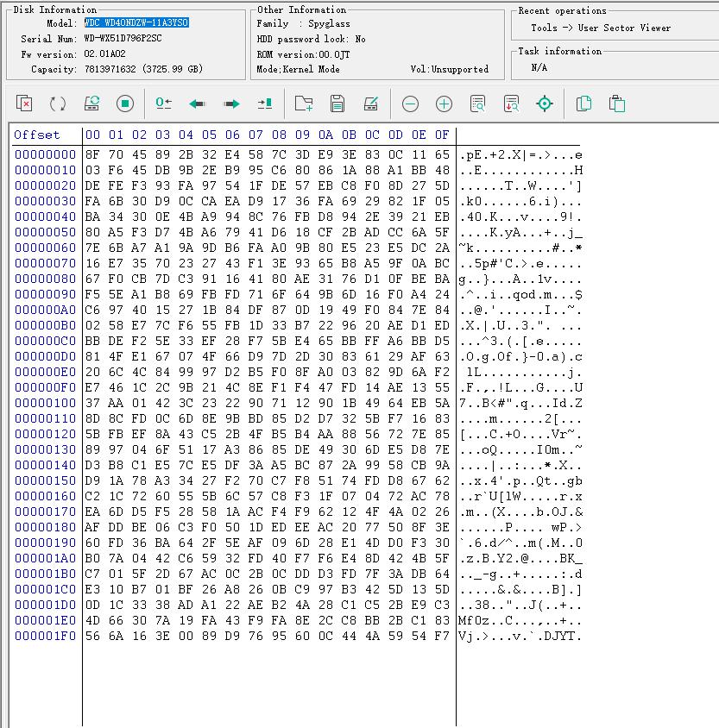Click HDD password lock: No text
Viewport: 719px width, 728px height.
[312, 39]
